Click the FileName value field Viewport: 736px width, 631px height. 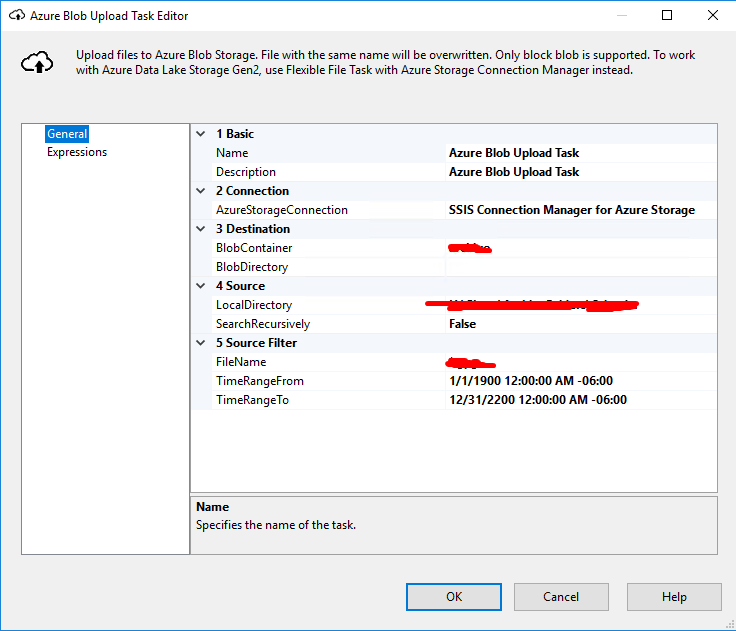coord(581,362)
